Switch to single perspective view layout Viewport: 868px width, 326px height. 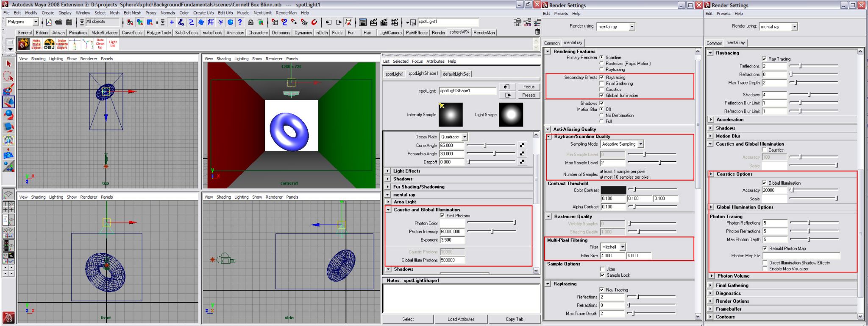pyautogui.click(x=8, y=194)
